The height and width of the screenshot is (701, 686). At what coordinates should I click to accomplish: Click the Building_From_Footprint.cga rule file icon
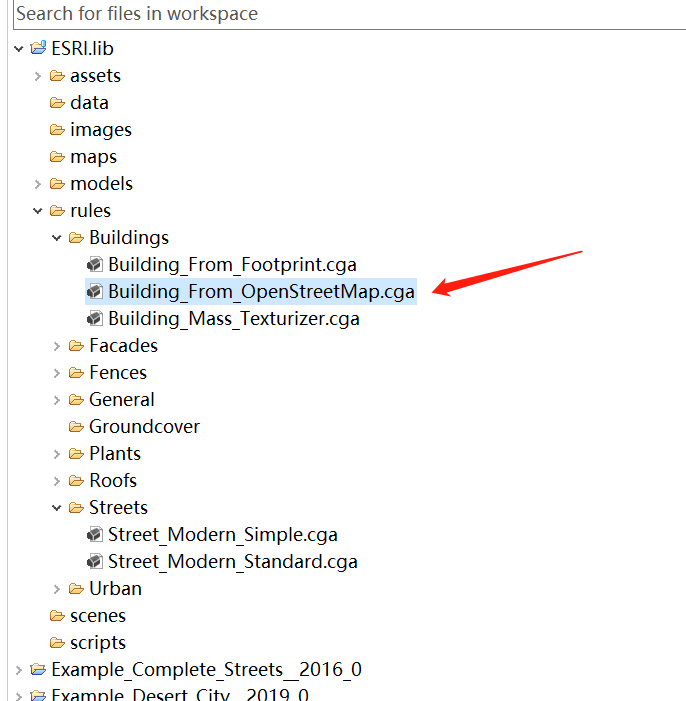95,264
